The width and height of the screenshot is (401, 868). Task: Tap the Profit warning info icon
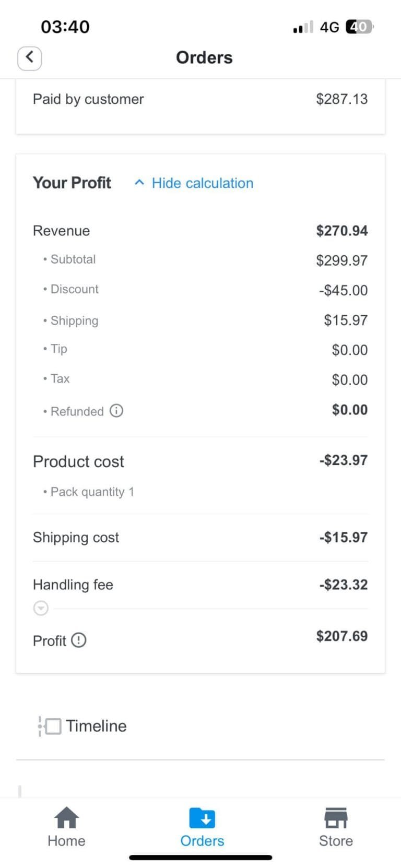[x=79, y=640]
